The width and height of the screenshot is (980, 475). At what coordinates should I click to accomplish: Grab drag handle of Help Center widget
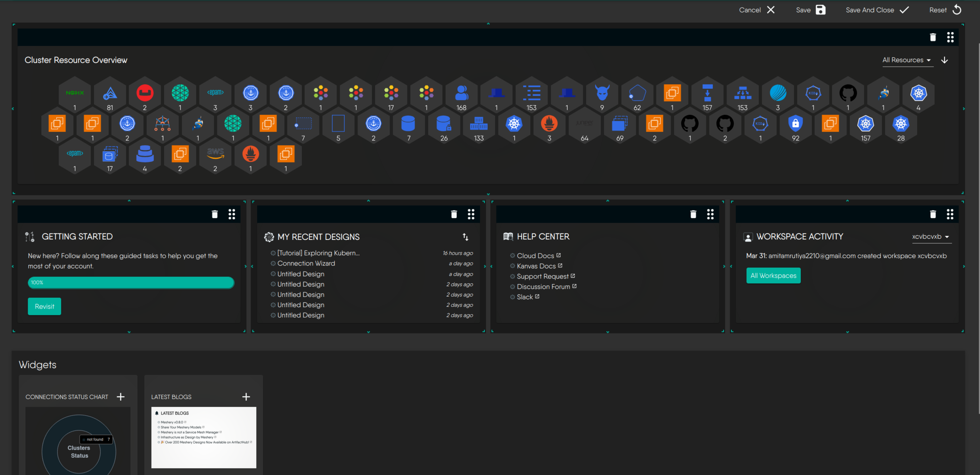(710, 214)
